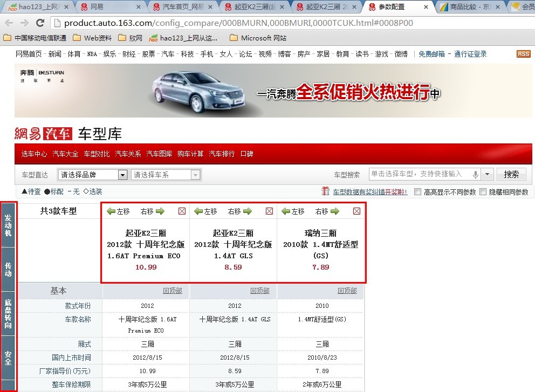Click 回顶部 link in 瑞纳 column

tap(347, 291)
